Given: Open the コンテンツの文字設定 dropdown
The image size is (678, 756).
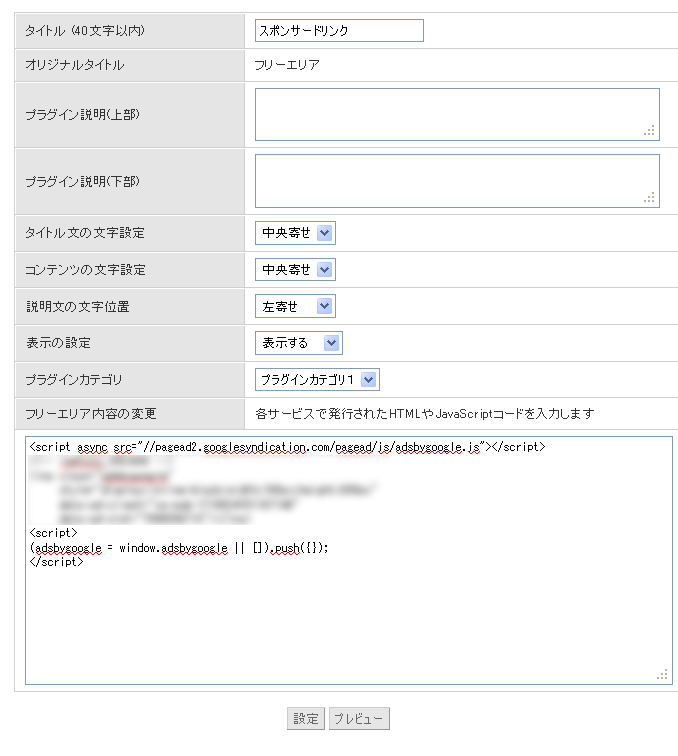Looking at the screenshot, I should tap(295, 270).
